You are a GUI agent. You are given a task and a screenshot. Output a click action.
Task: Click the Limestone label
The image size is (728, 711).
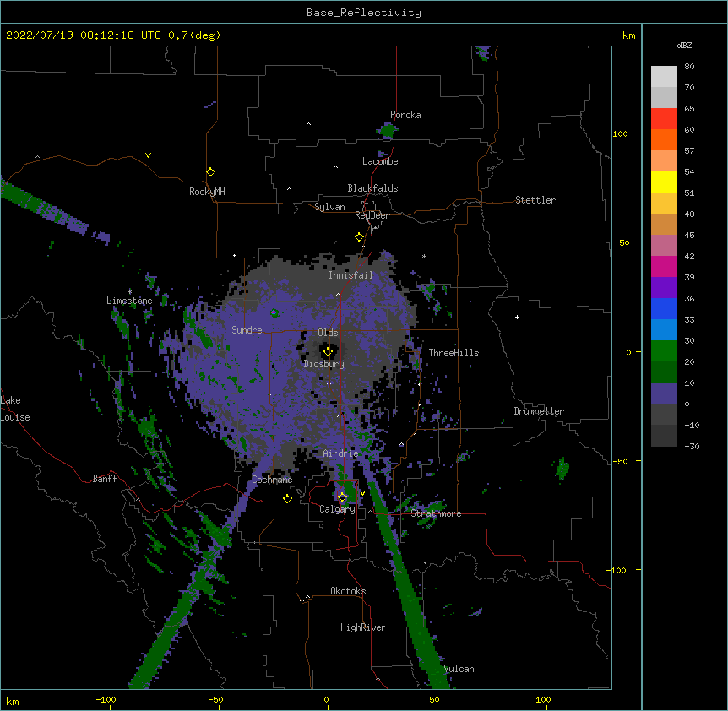click(129, 301)
